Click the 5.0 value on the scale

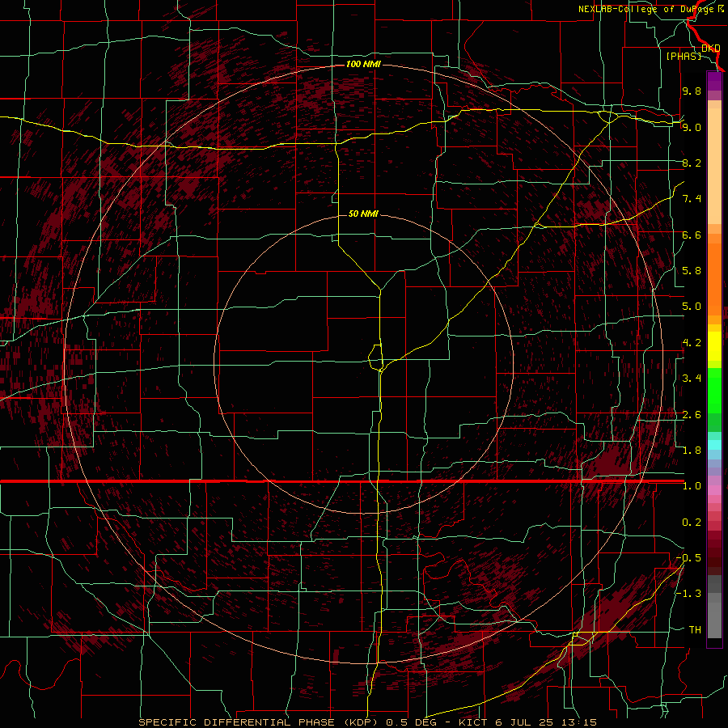pos(692,307)
